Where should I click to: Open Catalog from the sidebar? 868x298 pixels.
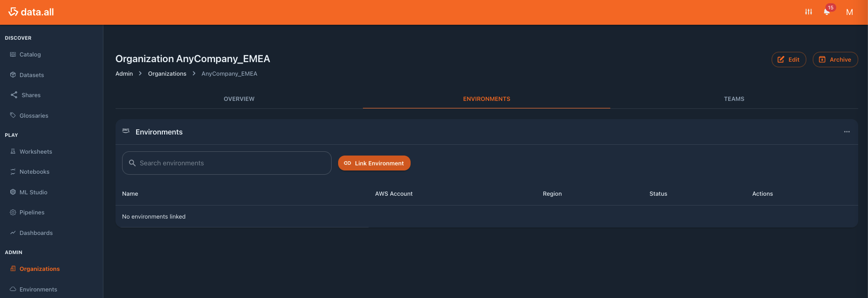point(30,55)
